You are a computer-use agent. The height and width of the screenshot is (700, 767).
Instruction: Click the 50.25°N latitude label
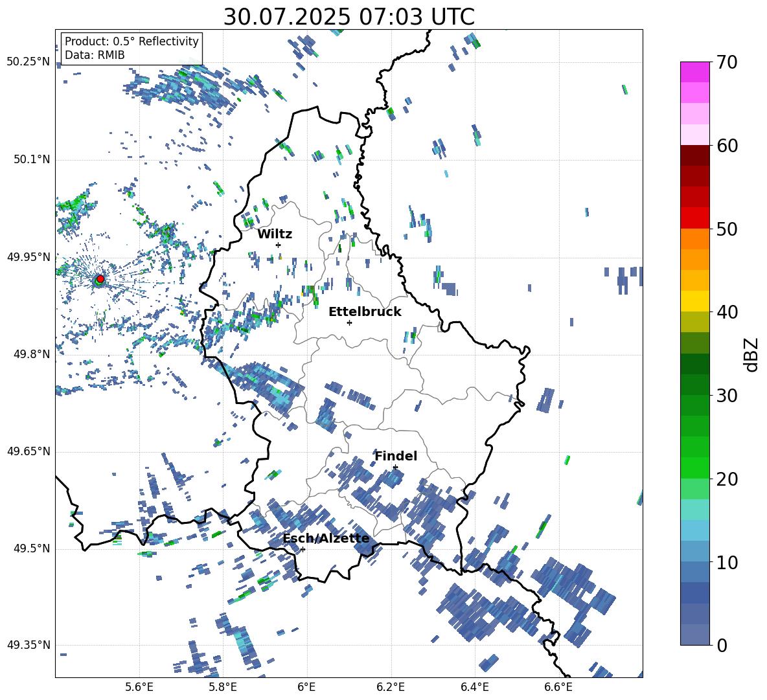[x=29, y=62]
